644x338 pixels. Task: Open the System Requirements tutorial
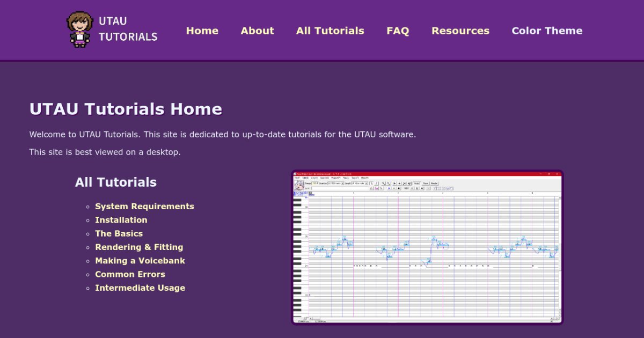point(144,207)
